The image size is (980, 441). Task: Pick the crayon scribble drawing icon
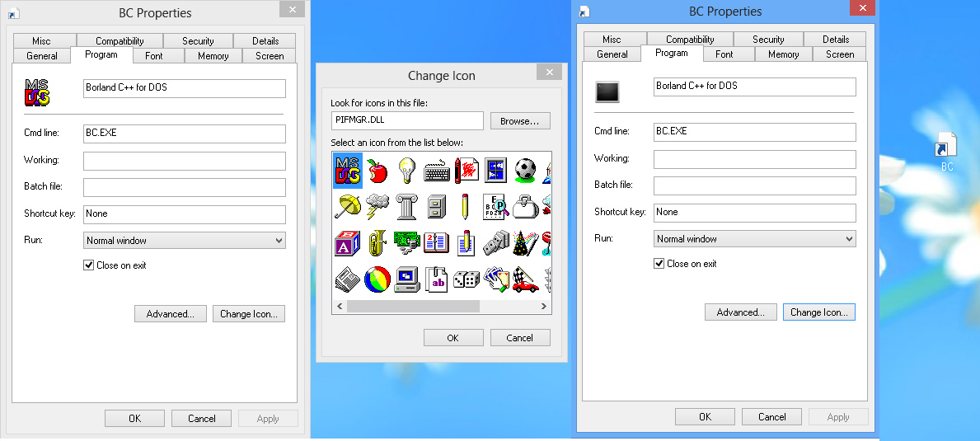(x=467, y=170)
